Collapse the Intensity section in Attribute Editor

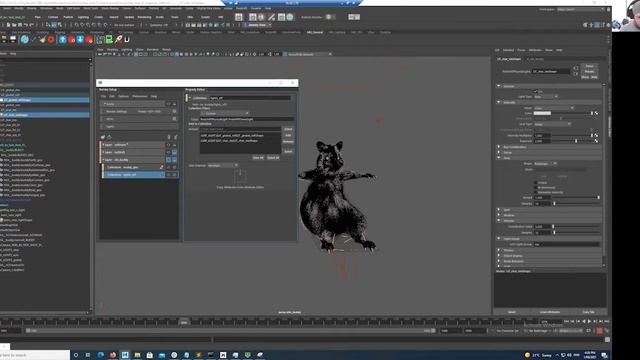(499, 102)
